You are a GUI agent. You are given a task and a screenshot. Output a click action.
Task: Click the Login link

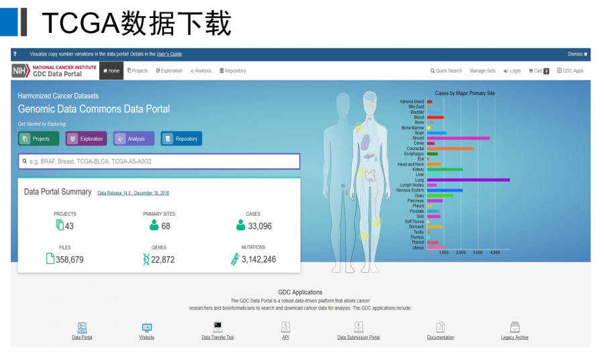tap(512, 71)
